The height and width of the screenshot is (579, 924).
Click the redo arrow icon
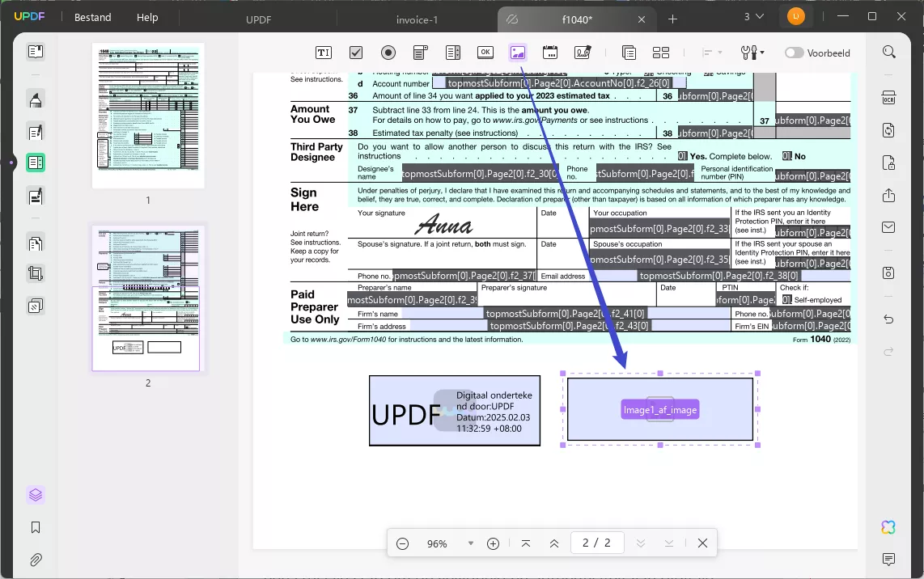point(888,352)
